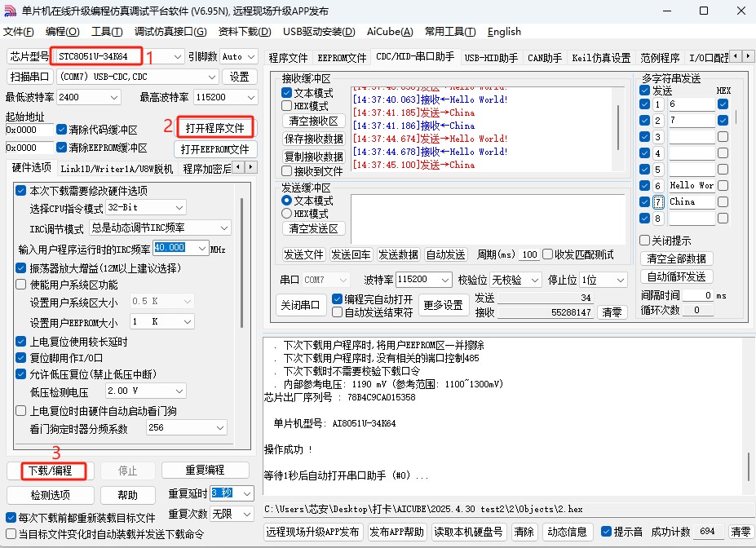Open the 校验位 无校验 dropdown
The width and height of the screenshot is (756, 548).
[x=534, y=280]
